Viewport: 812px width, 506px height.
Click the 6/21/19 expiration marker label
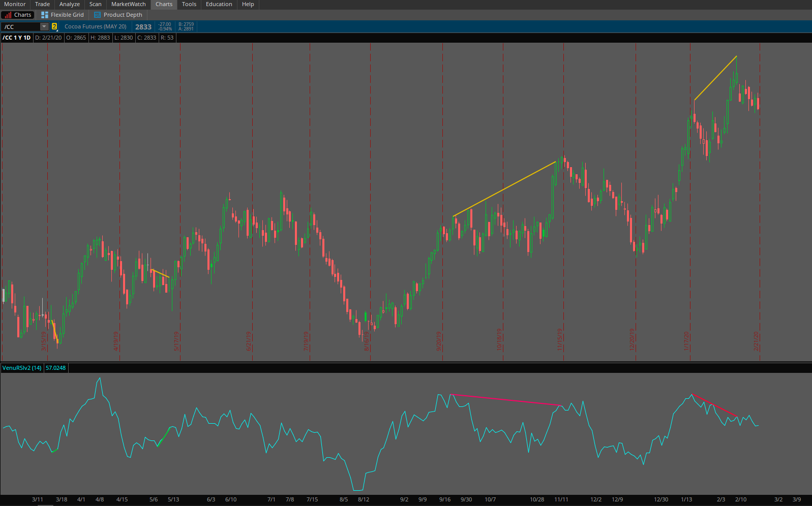click(249, 341)
